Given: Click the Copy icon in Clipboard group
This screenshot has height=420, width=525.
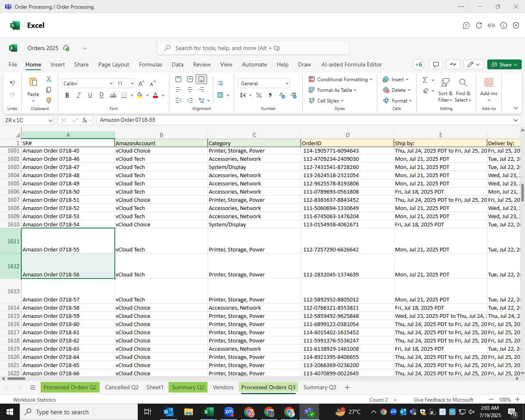Looking at the screenshot, I should pos(49,89).
